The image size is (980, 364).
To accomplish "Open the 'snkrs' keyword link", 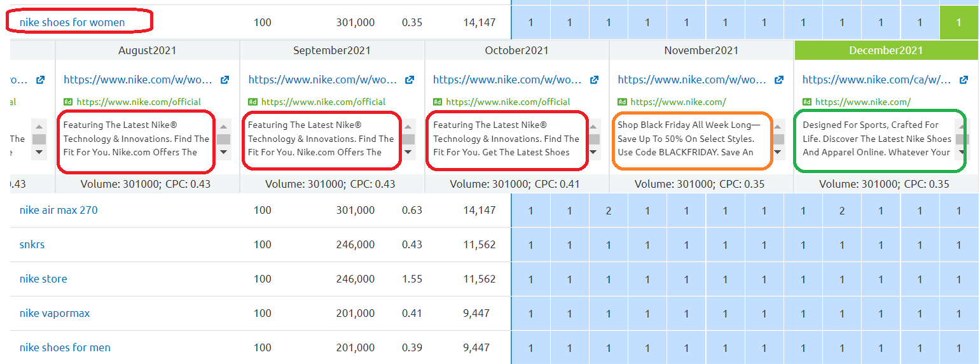I will [32, 244].
